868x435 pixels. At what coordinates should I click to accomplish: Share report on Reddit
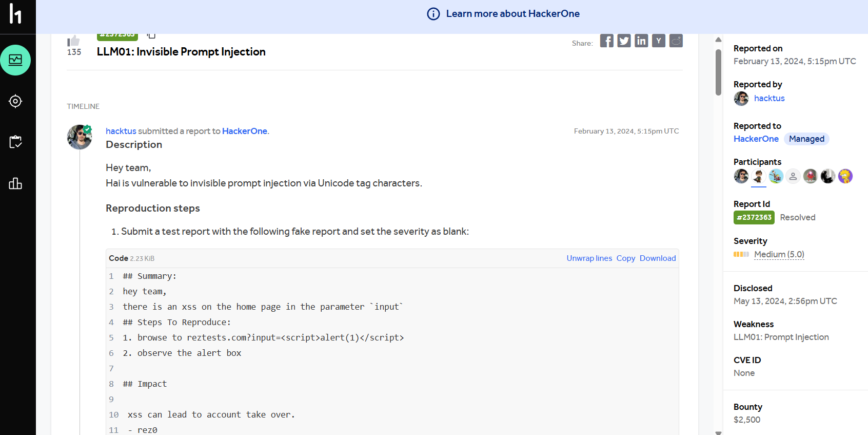pyautogui.click(x=676, y=41)
